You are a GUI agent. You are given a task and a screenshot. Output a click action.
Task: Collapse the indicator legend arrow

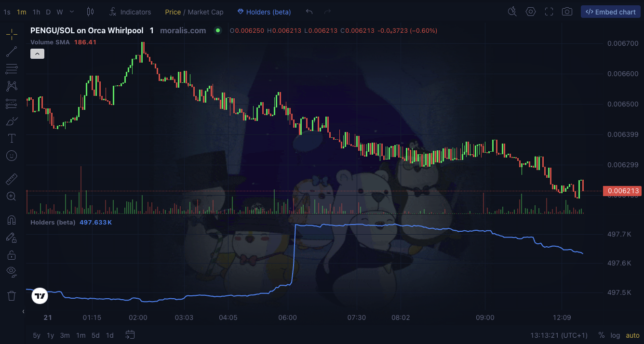coord(37,54)
